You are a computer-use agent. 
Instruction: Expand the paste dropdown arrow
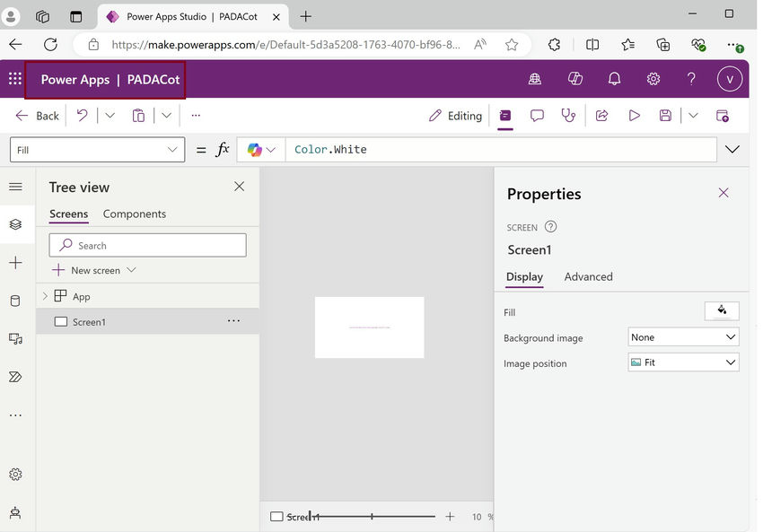(166, 116)
